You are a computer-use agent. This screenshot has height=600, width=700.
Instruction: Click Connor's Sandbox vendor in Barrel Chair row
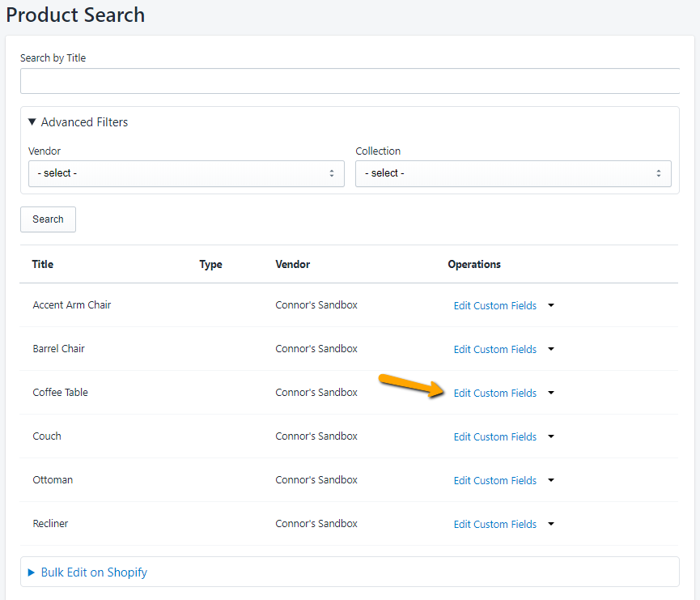pyautogui.click(x=316, y=348)
